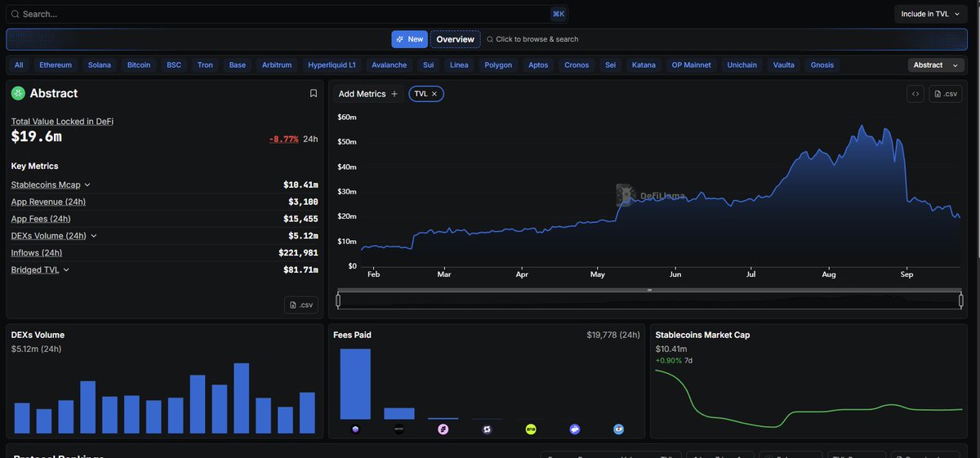Image resolution: width=980 pixels, height=458 pixels.
Task: Open the Sei chain tab
Action: (x=610, y=65)
